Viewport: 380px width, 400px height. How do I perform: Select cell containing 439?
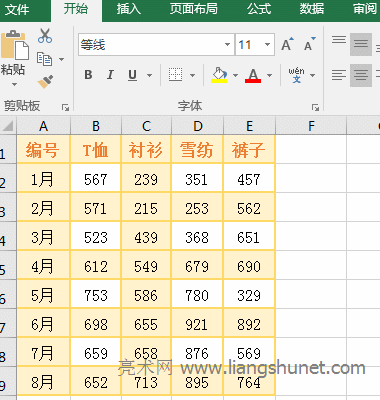click(146, 236)
